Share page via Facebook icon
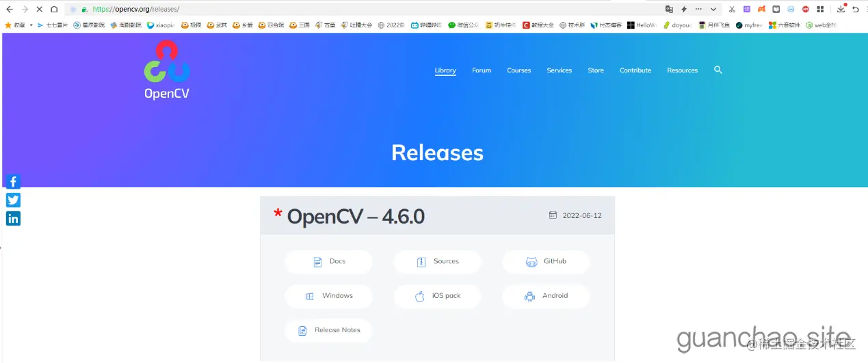The width and height of the screenshot is (868, 363). click(13, 181)
